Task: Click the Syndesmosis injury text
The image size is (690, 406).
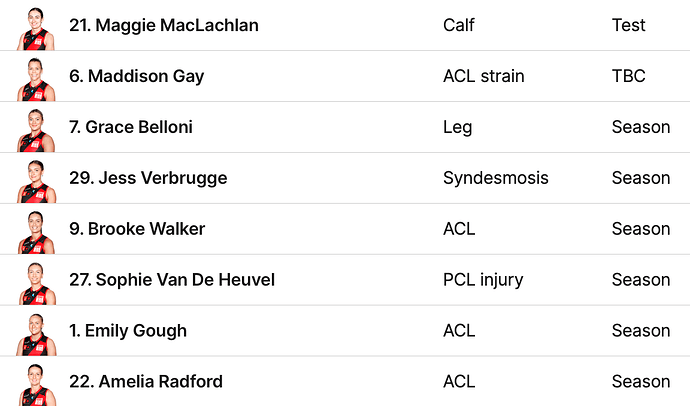Action: [495, 178]
